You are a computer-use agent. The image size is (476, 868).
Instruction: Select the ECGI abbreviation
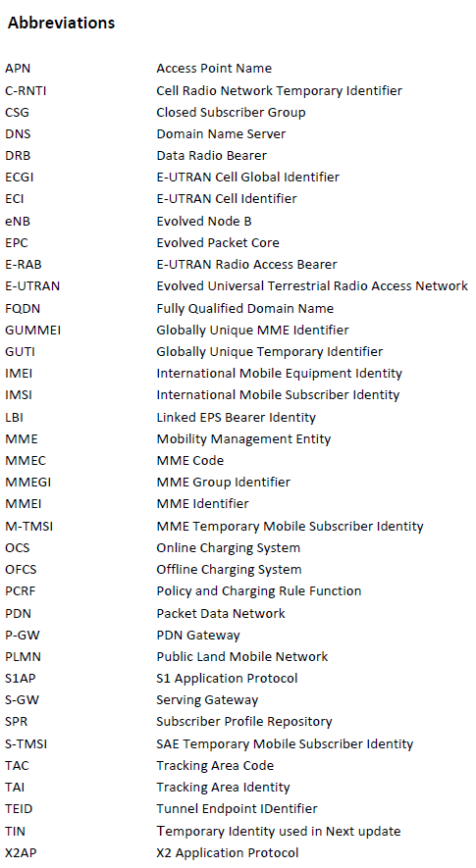(x=20, y=178)
